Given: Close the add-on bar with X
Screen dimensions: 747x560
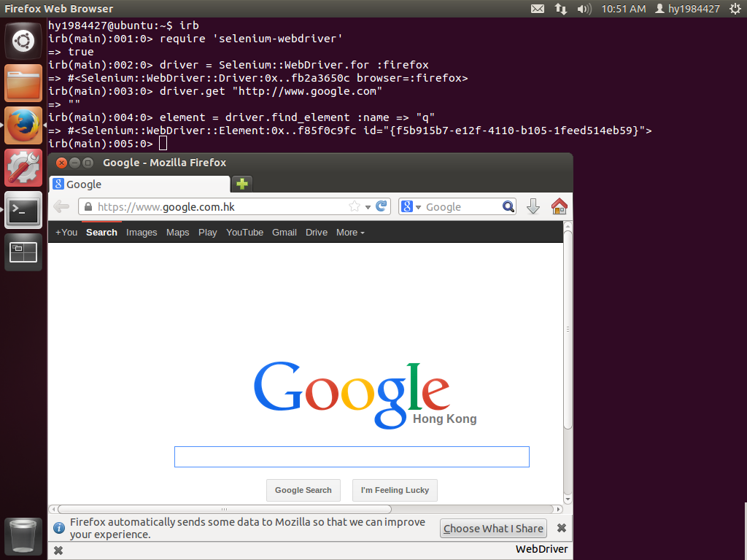Looking at the screenshot, I should point(58,551).
